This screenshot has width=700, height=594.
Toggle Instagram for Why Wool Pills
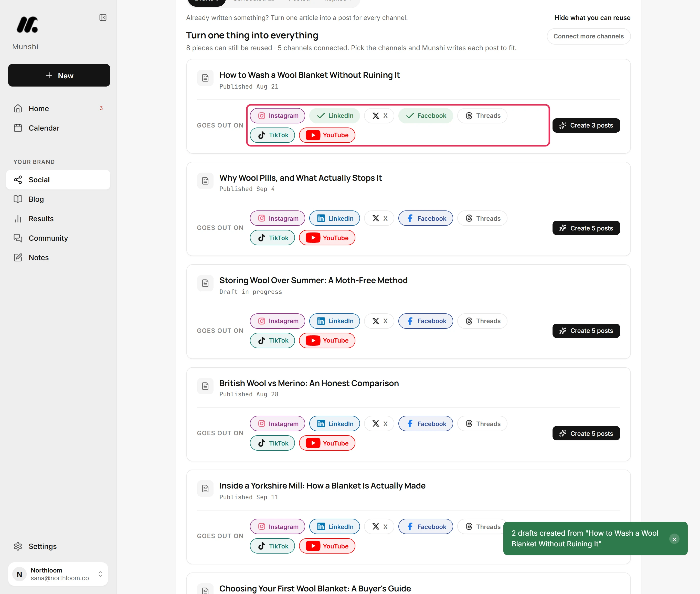click(278, 219)
